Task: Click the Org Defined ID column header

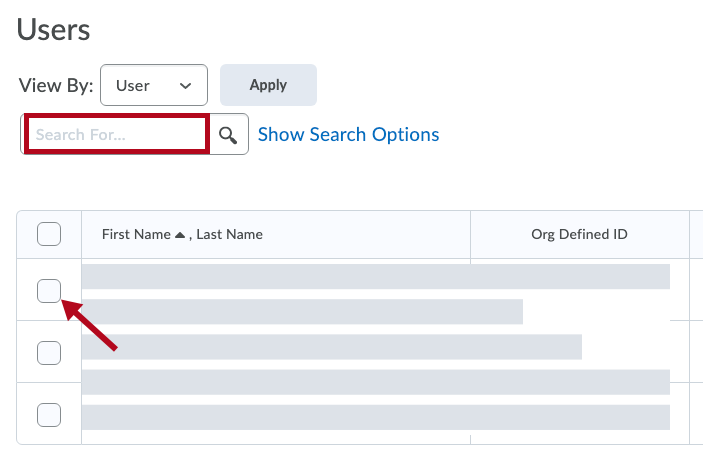Action: click(579, 235)
